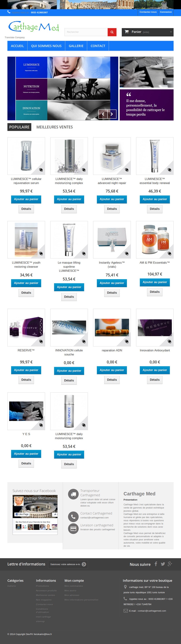This screenshot has width=181, height=644.
Task: Open the GALLERIE menu item
Action: (76, 46)
